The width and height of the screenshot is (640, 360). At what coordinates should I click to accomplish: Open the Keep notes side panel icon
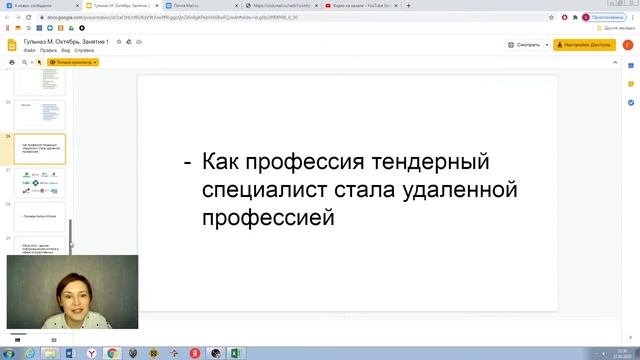point(631,84)
